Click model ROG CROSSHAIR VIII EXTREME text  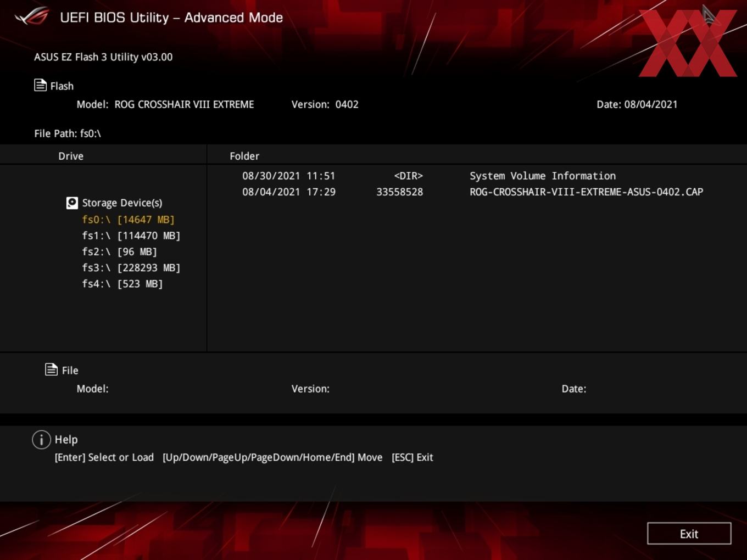click(x=184, y=104)
